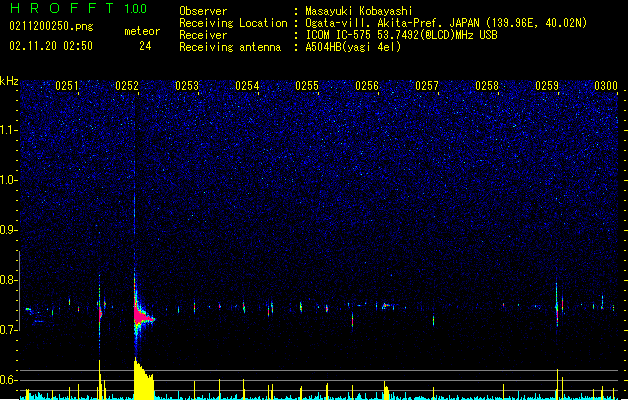Click the 0300 time marker

click(x=606, y=86)
